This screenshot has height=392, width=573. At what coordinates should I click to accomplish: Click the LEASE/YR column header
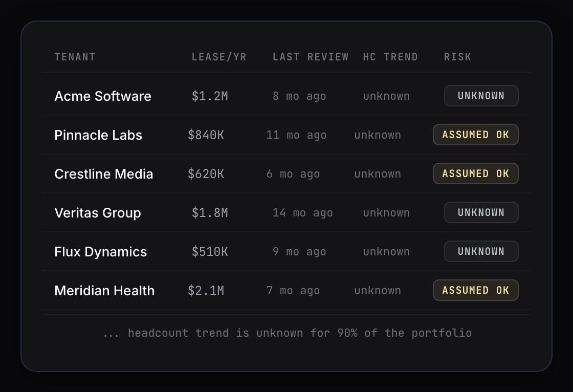click(x=219, y=57)
